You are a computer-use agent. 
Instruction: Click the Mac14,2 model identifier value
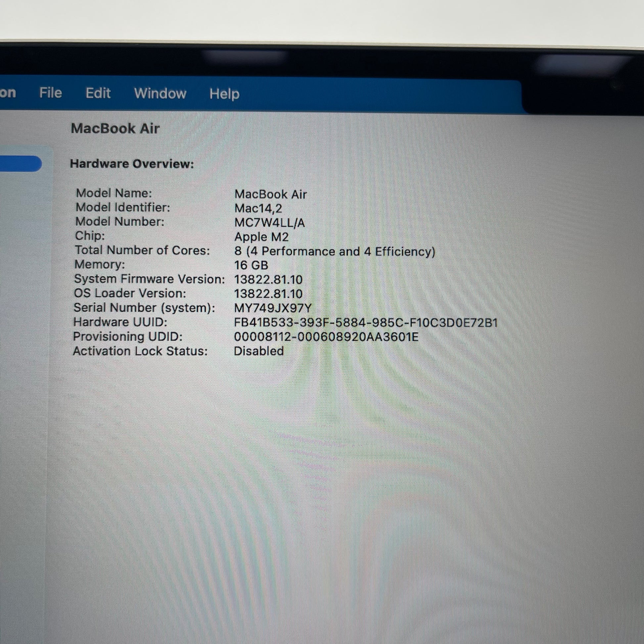point(258,208)
